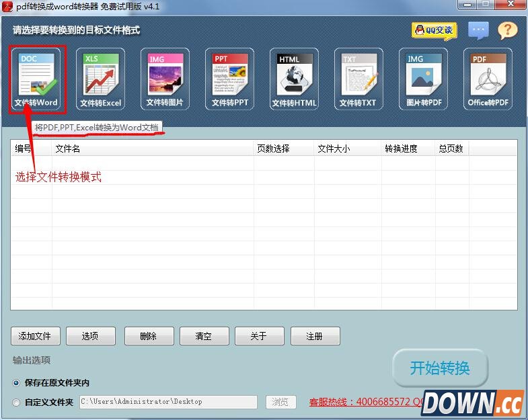Select the 文件转Word conversion mode
The height and width of the screenshot is (420, 528).
pos(36,79)
